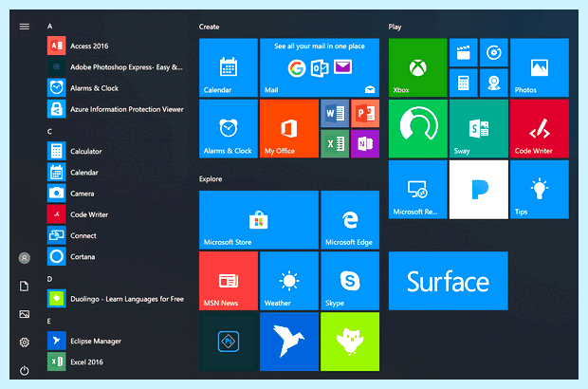Click the letter D section header
Screen dimensions: 588x389
(49, 279)
